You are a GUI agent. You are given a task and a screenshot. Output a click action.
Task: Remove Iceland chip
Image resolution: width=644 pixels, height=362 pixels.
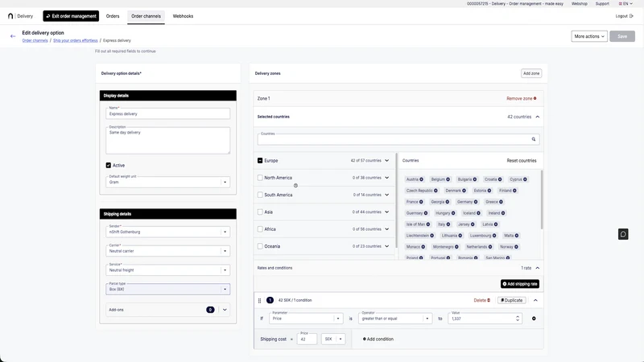[478, 213]
